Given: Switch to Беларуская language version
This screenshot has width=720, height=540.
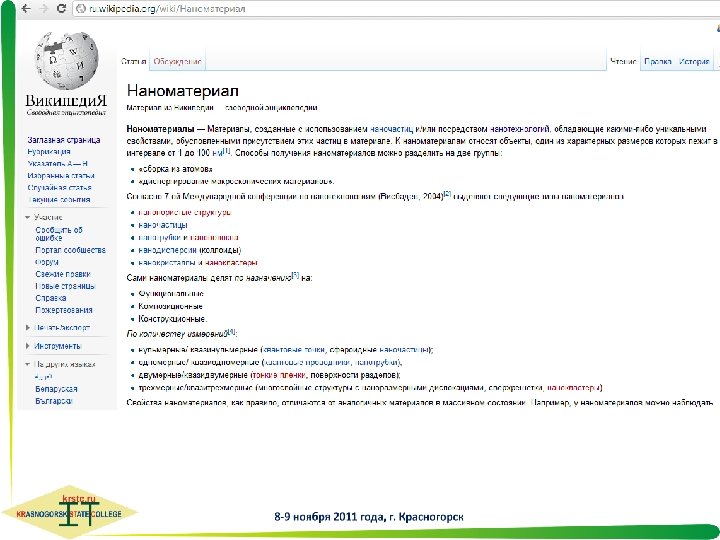Looking at the screenshot, I should 56,388.
